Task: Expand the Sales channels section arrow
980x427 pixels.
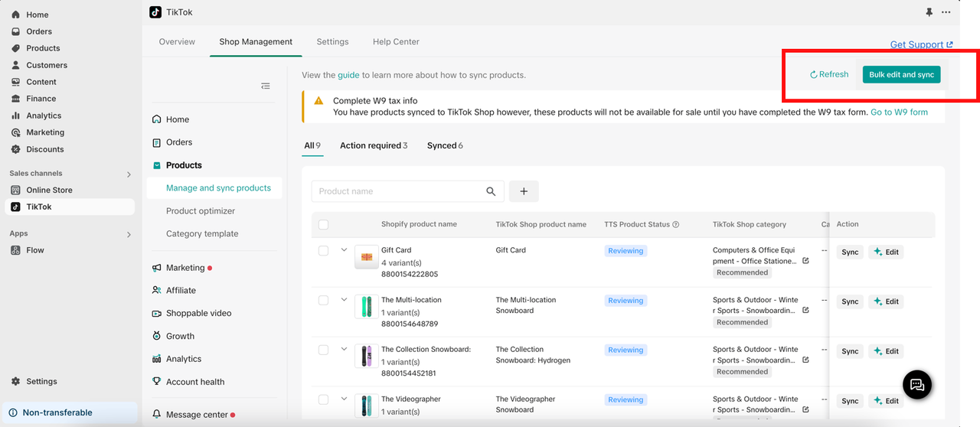Action: (129, 174)
